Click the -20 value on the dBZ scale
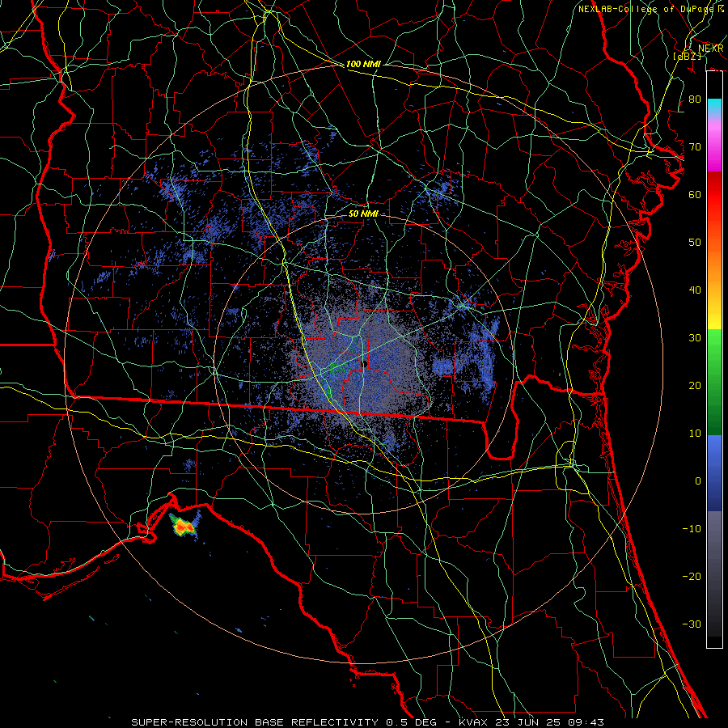Viewport: 728px width, 728px height. point(692,576)
